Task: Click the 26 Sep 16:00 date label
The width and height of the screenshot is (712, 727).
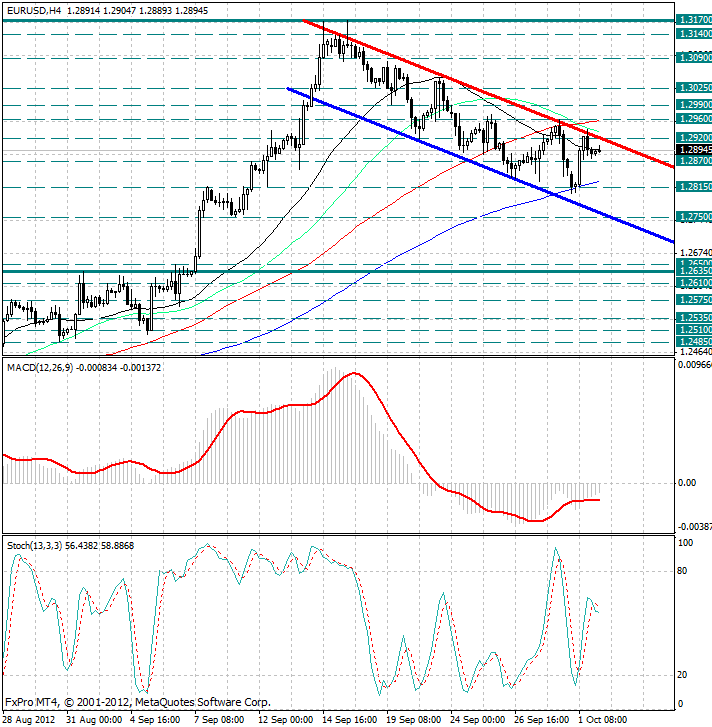Action: (x=541, y=720)
